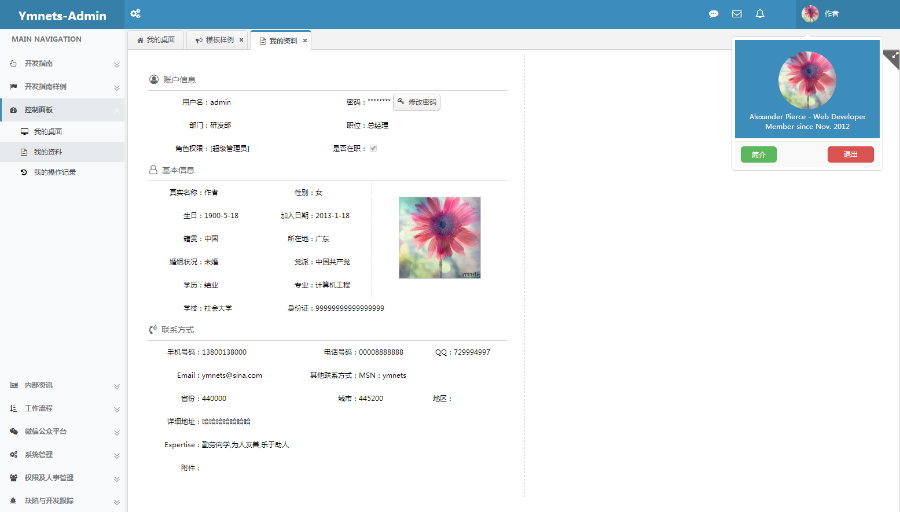Switch to the 模板样例 tab
This screenshot has width=900, height=512.
[x=215, y=40]
